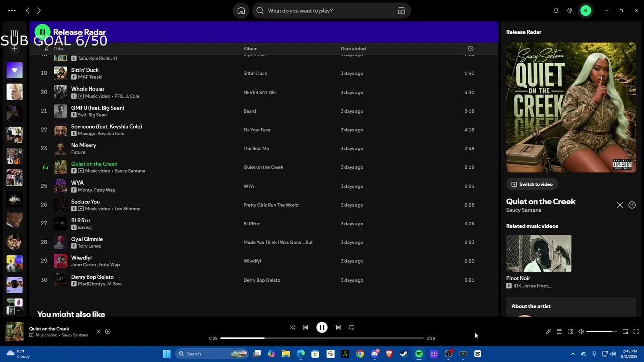Click the 'Seduce You' track title
The image size is (644, 362).
86,202
